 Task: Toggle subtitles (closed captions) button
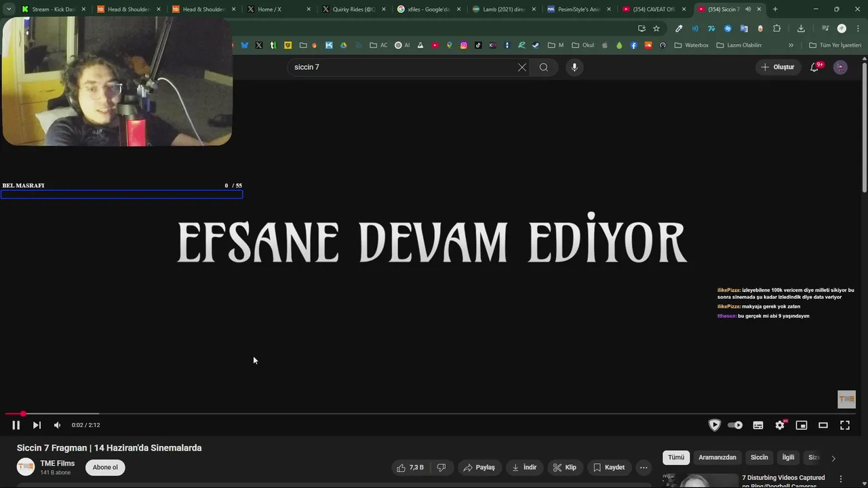tap(758, 425)
